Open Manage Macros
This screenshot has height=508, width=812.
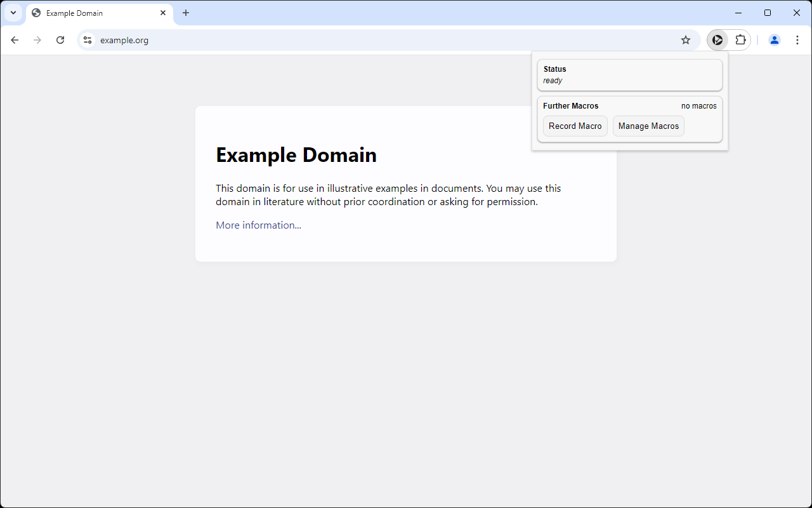pos(648,126)
